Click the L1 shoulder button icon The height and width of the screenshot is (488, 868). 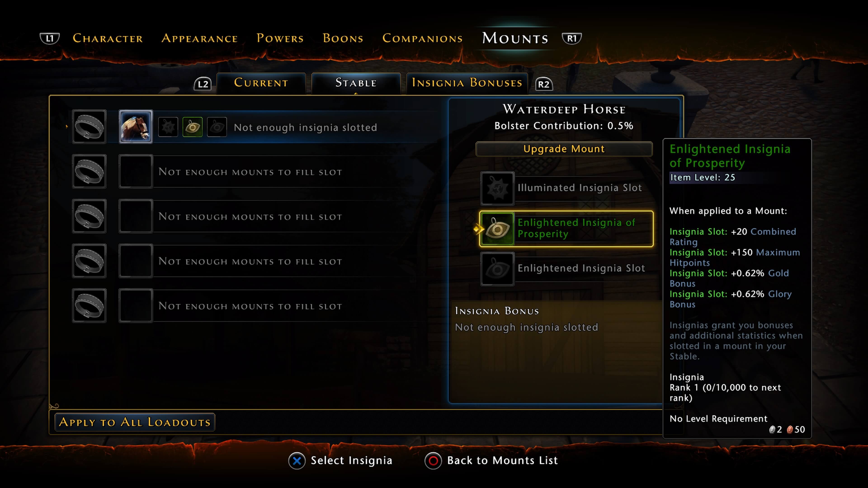pos(50,38)
